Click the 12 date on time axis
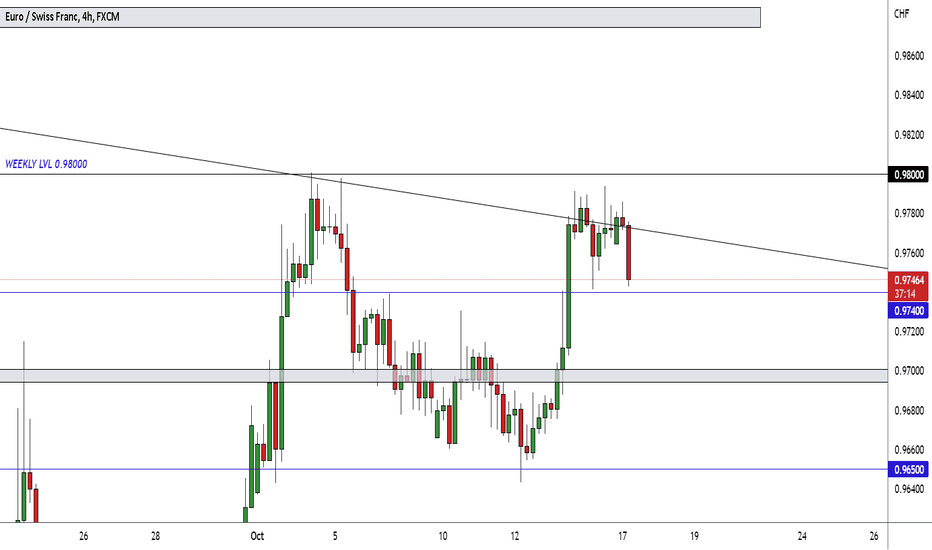 pos(515,536)
